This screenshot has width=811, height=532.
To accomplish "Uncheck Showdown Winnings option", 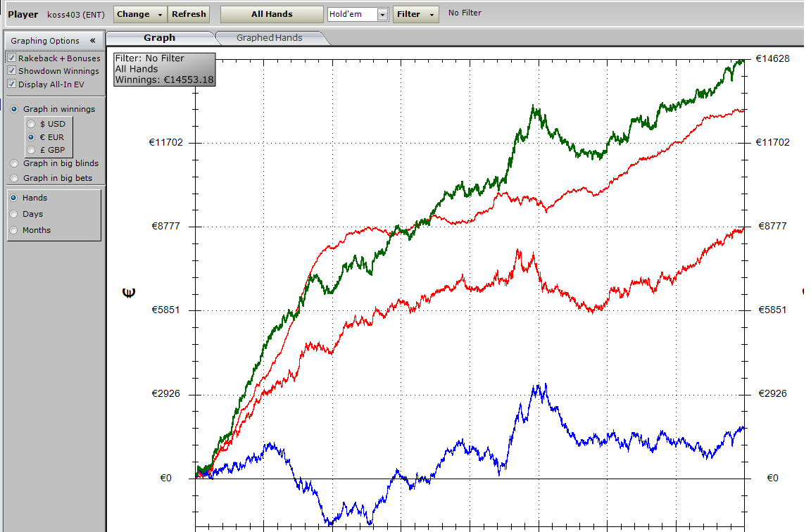I will point(11,71).
